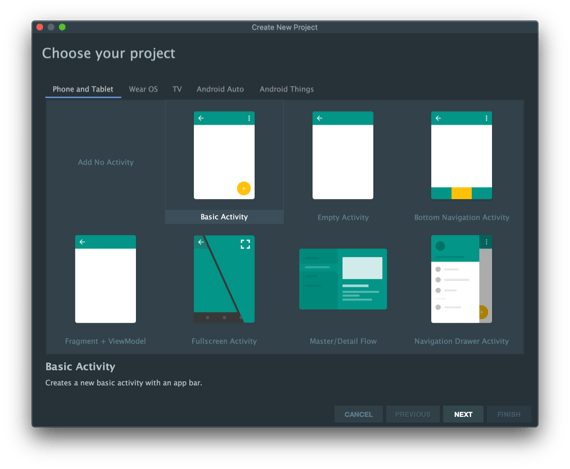This screenshot has height=469, width=570.
Task: Choose the Empty Activity template preview
Action: click(x=343, y=155)
